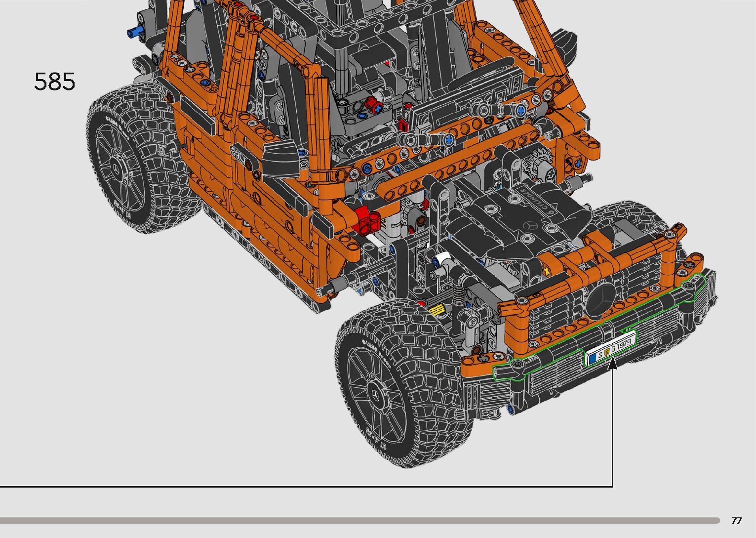This screenshot has height=538, width=756.
Task: Click the page number 77
Action: click(736, 521)
